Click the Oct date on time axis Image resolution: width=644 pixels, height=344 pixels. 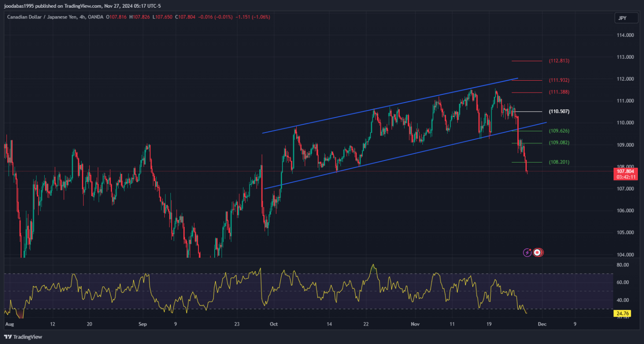click(273, 325)
